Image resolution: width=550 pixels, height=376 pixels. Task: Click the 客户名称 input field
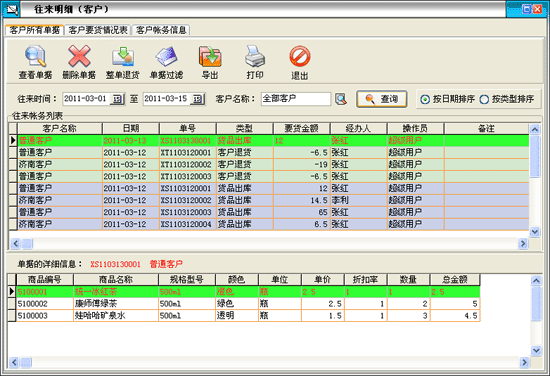296,99
